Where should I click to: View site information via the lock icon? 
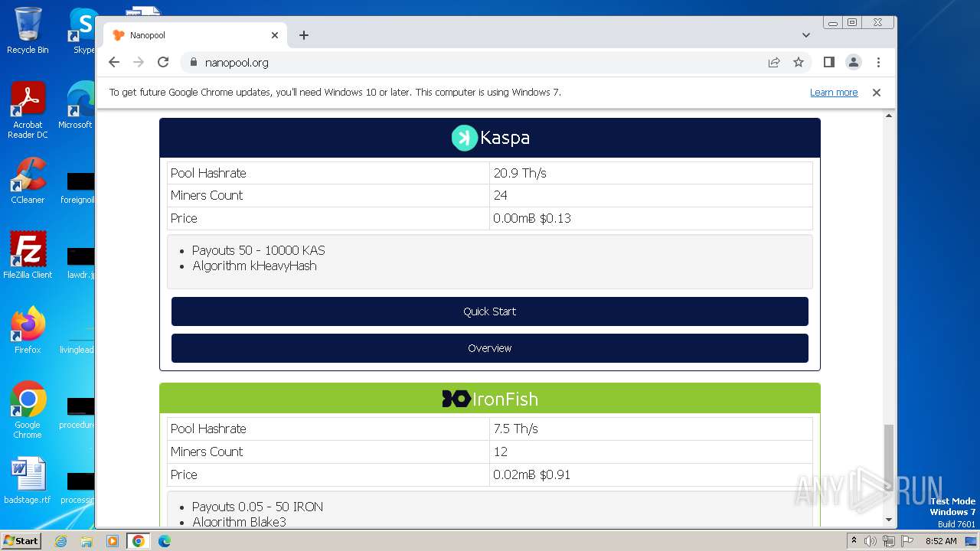[x=193, y=63]
